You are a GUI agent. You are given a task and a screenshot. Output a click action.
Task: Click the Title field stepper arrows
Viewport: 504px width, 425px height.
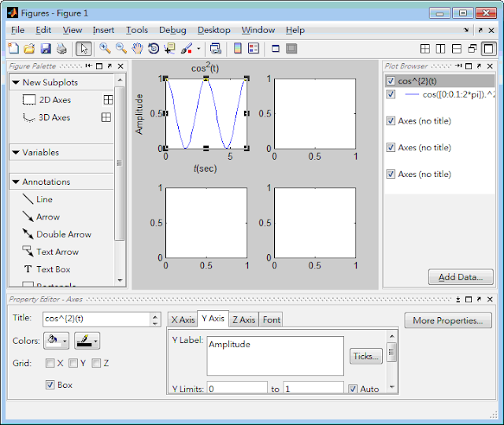tap(155, 320)
